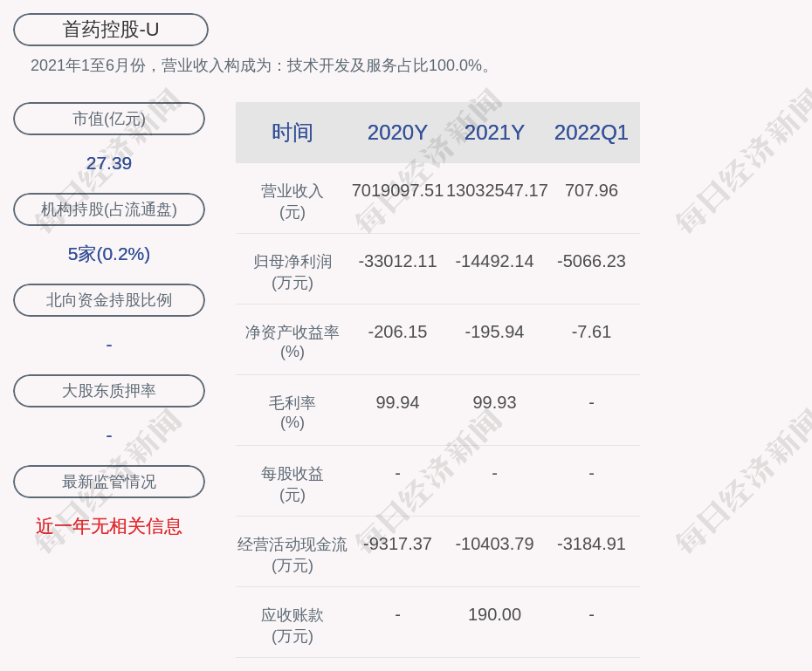Click gross margin value 99.93
This screenshot has width=812, height=671.
click(x=494, y=402)
